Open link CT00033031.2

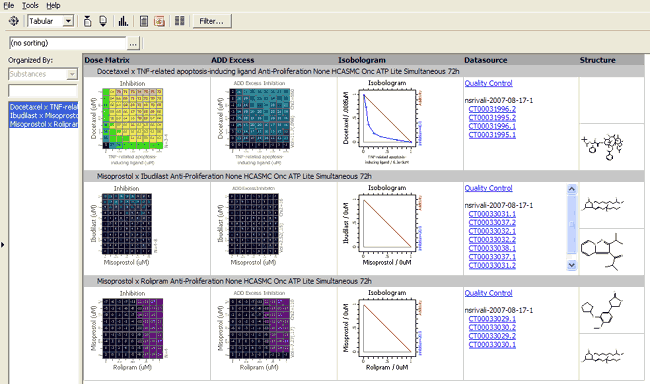[492, 265]
